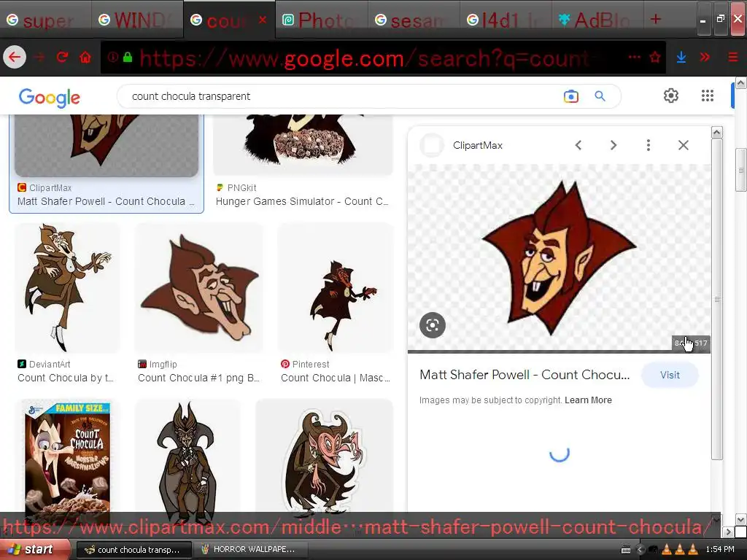
Task: Click the page scrollbar up arrow
Action: click(x=741, y=83)
